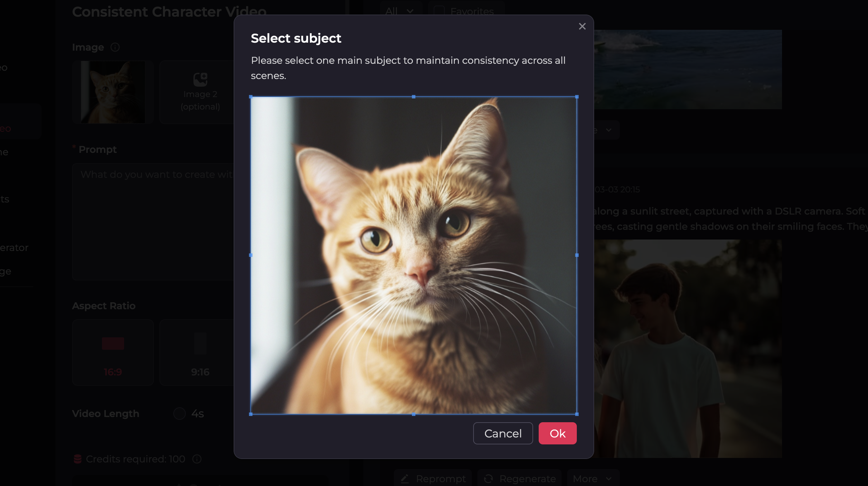Click the uploaded cat thumbnail
The image size is (868, 486).
113,92
